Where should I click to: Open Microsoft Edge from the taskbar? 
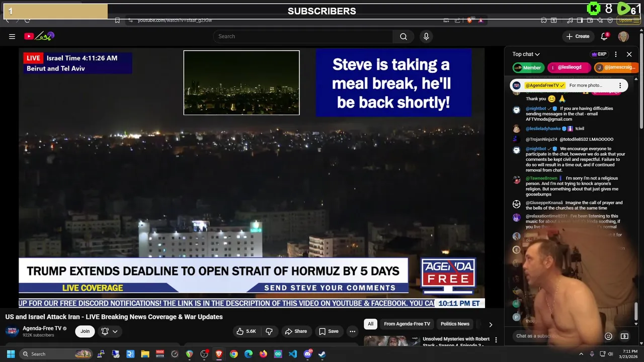point(249,354)
